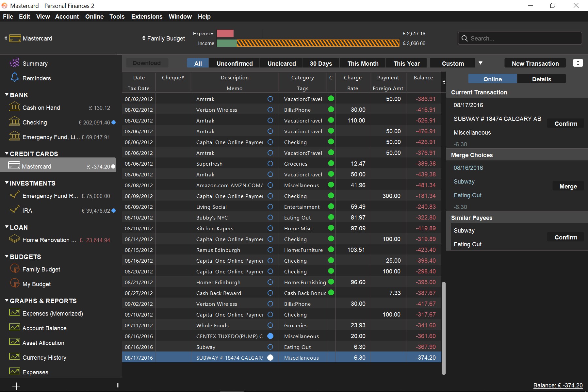
Task: Open the dropdown arrow next to Custom
Action: [481, 63]
